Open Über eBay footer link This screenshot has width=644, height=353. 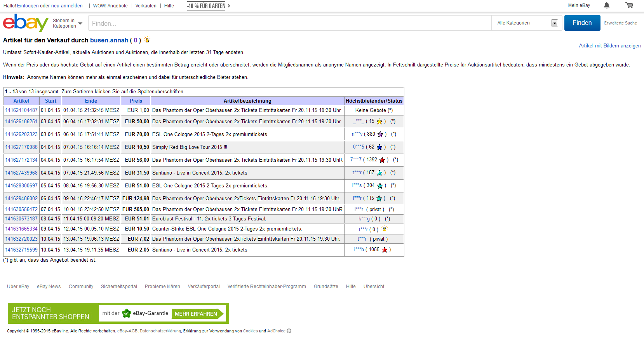point(18,287)
